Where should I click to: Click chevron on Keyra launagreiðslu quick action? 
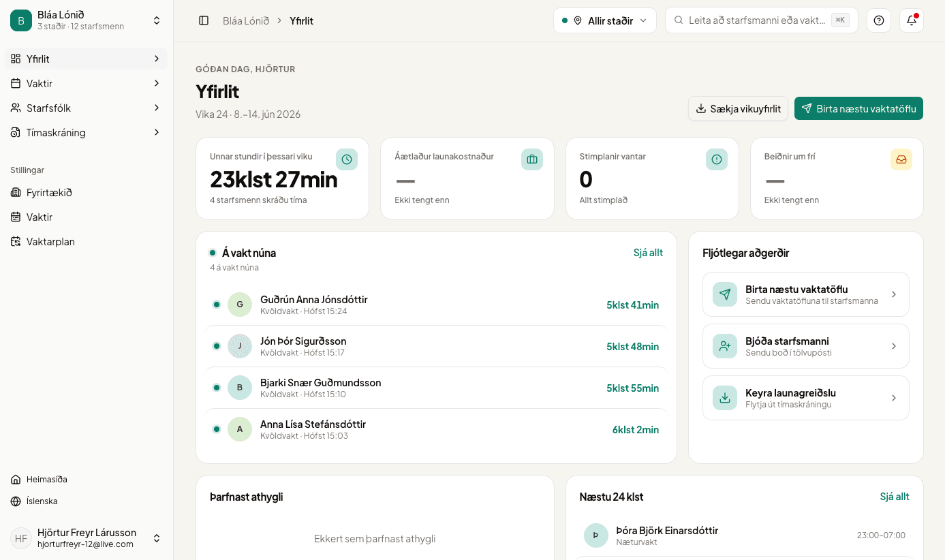tap(894, 398)
